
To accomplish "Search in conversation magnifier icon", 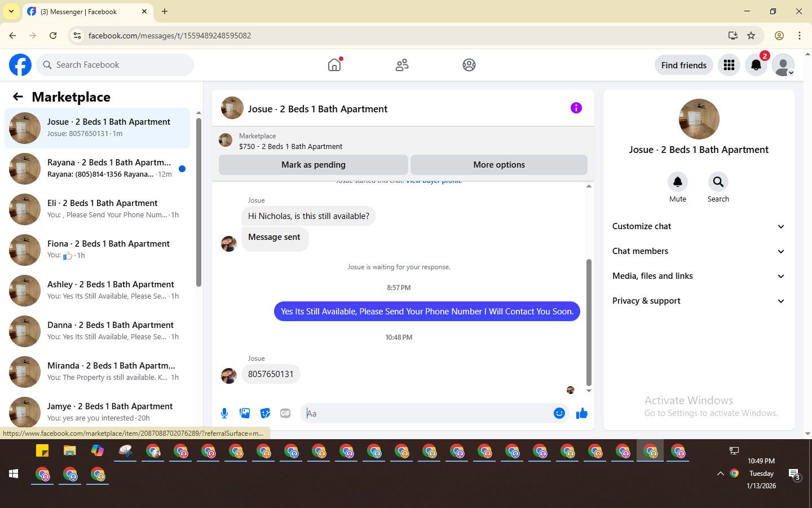I will click(718, 182).
